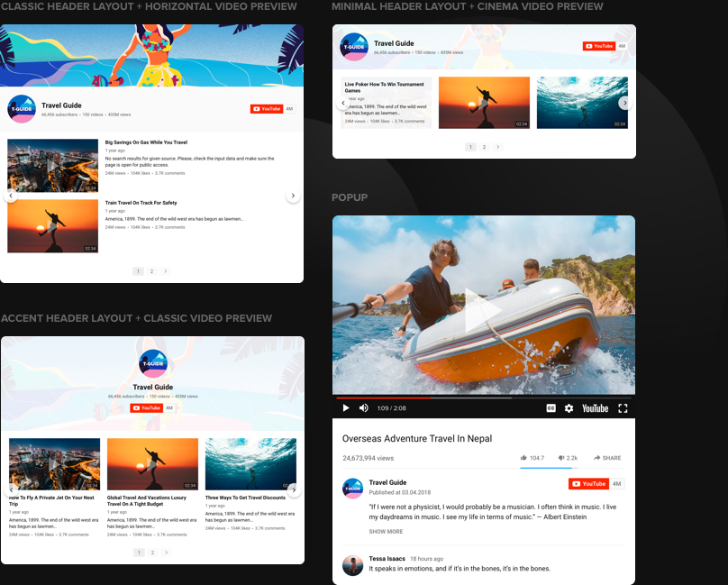Mute the popup video with the speaker icon
The image size is (728, 585).
[364, 408]
